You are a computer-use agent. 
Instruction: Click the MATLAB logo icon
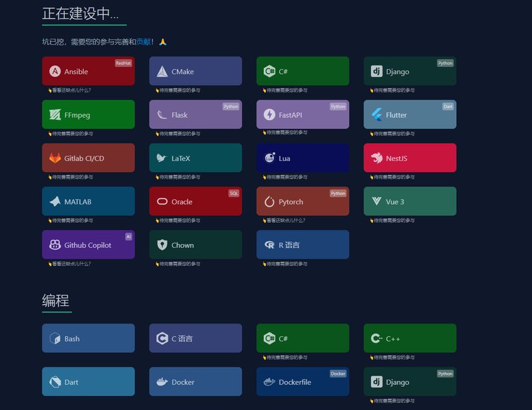[x=55, y=201]
